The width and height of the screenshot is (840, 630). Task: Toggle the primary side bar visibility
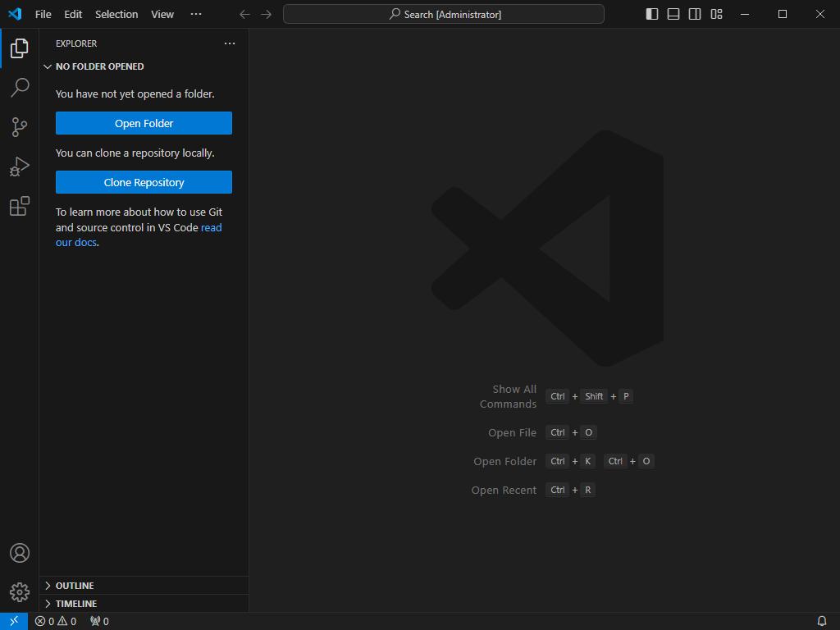pos(652,14)
